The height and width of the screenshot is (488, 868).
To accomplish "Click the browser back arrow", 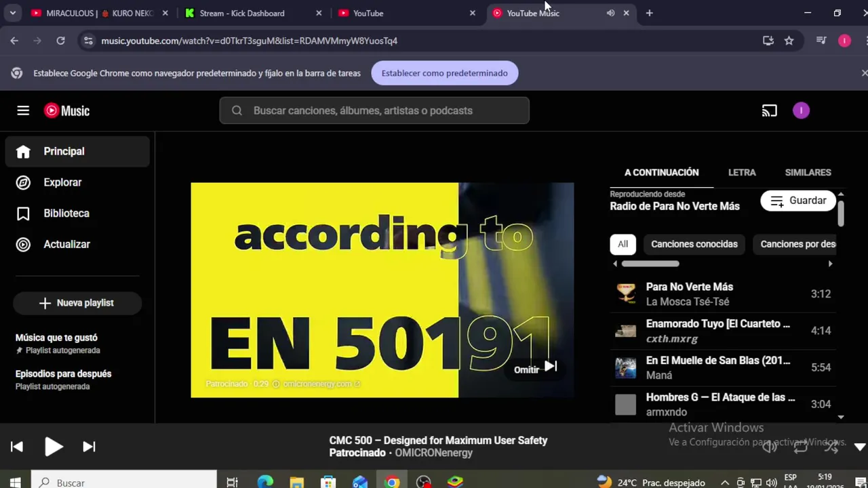I will pos(14,41).
